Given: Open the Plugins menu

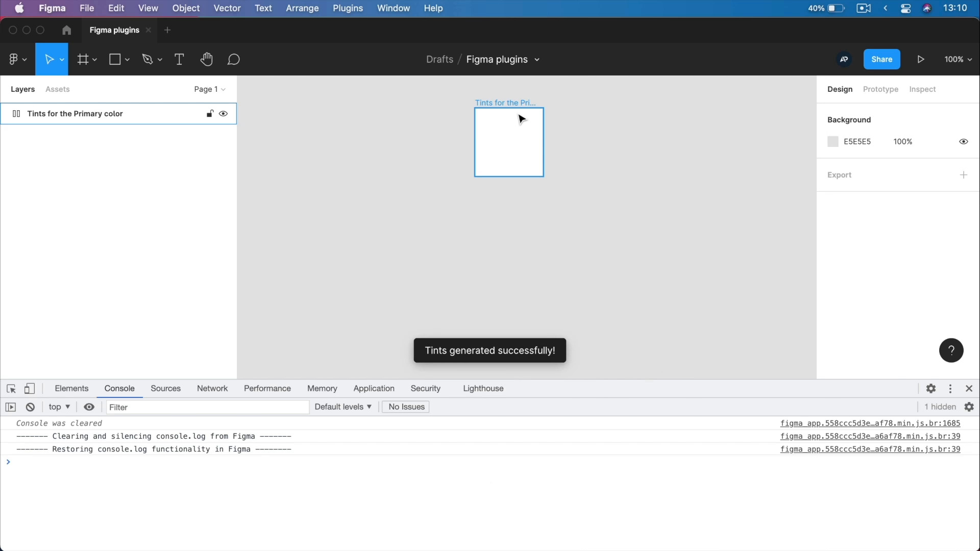Looking at the screenshot, I should [348, 8].
